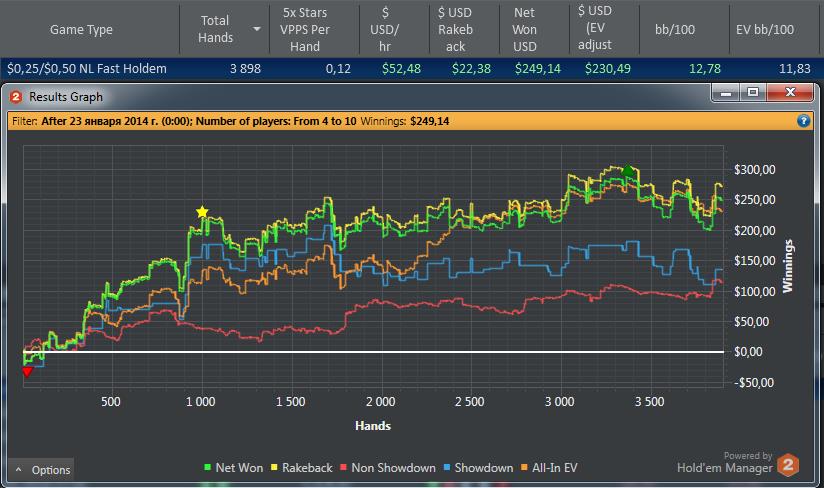Close the Results Graph window

click(x=790, y=93)
